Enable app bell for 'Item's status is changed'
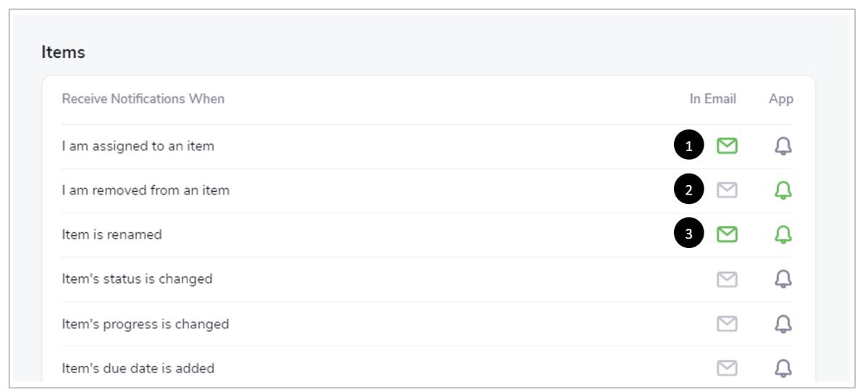Screen dimensions: 868x392 pyautogui.click(x=783, y=278)
